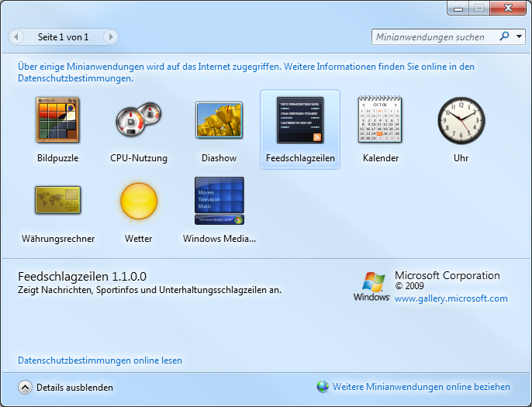Open Datenschutzbestimmungen online lesen link
532x407 pixels.
point(100,360)
